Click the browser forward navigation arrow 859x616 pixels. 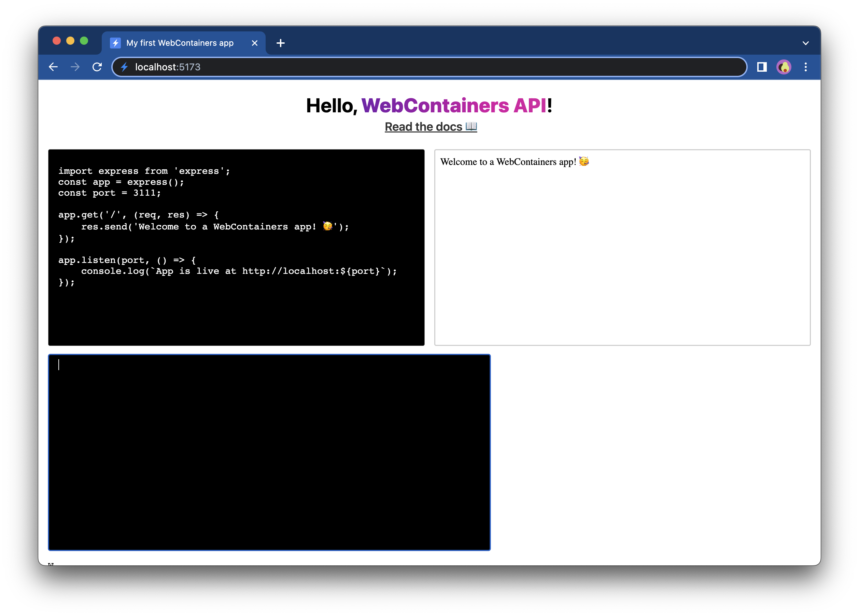point(75,66)
